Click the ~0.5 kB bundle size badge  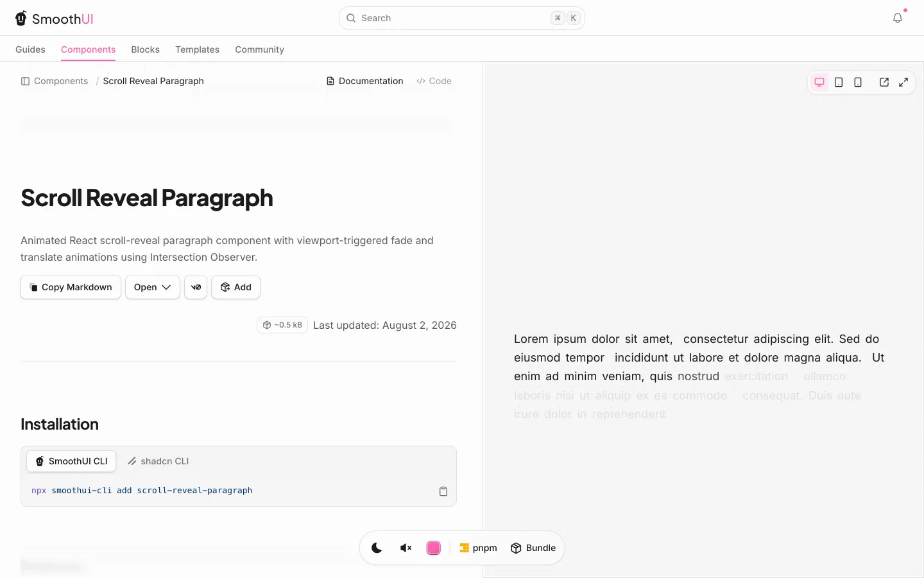(x=282, y=325)
